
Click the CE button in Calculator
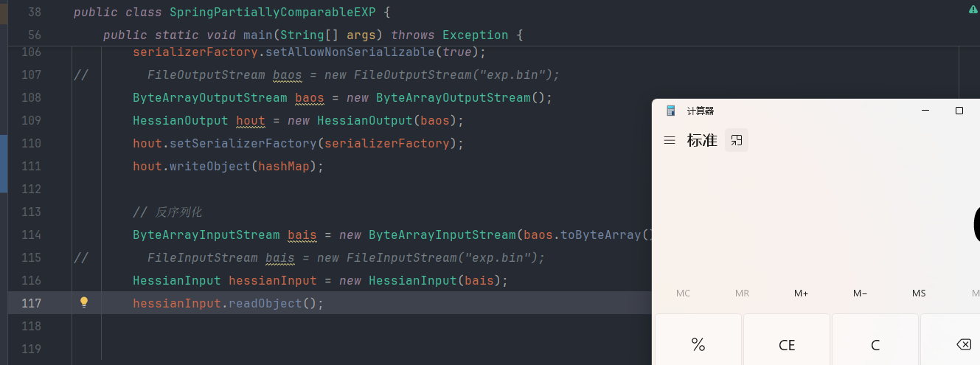point(787,344)
